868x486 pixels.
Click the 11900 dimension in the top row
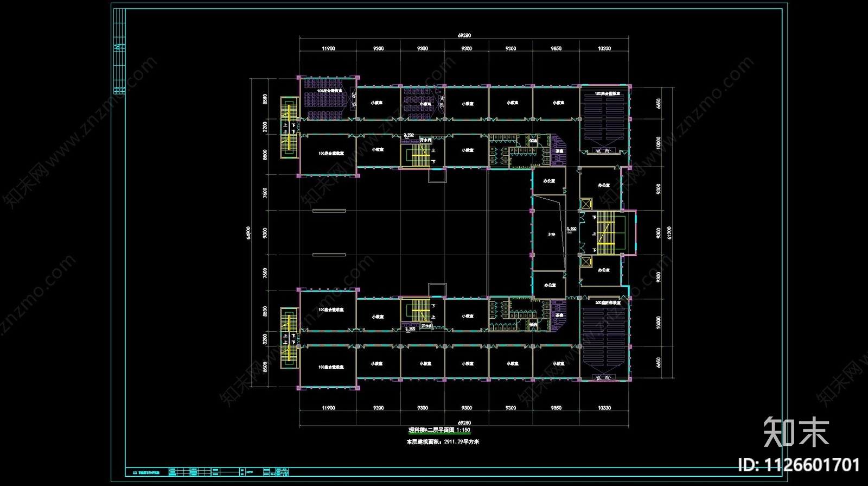(x=328, y=48)
